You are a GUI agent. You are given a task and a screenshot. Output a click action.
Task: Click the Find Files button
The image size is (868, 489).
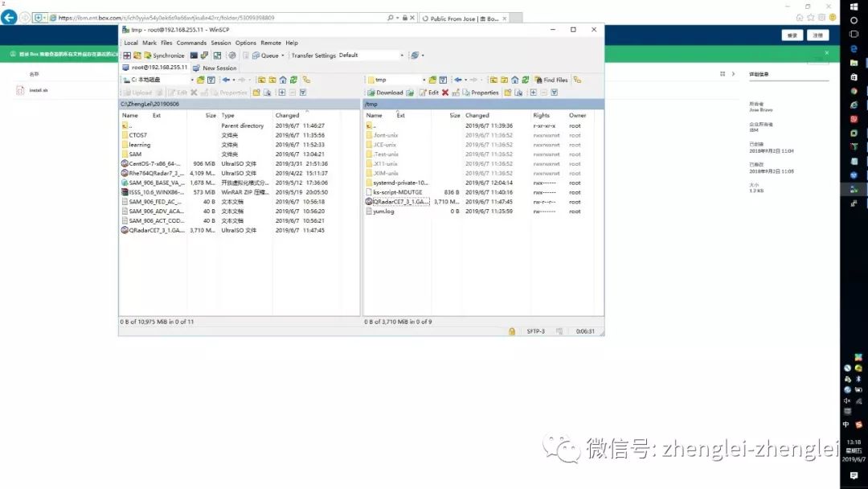click(x=551, y=80)
